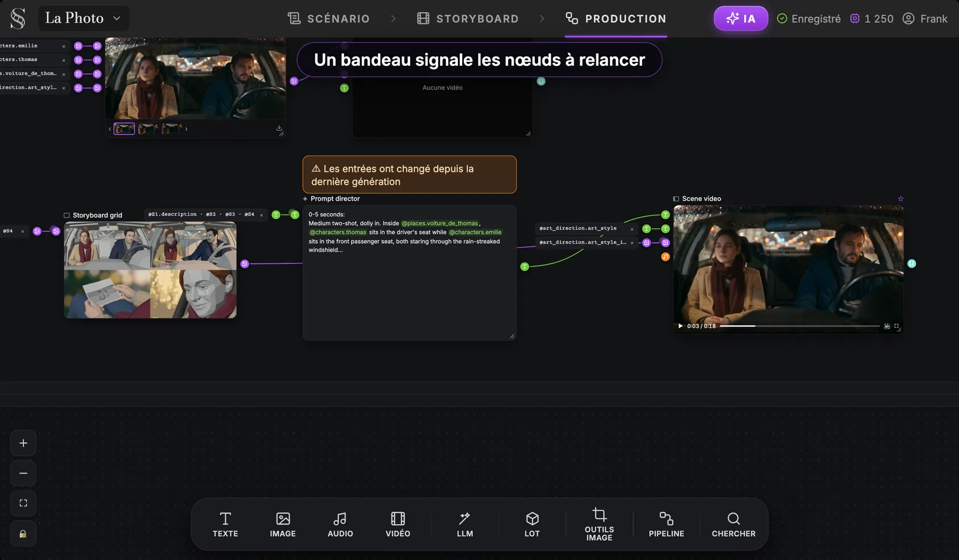Remove the characters.emilie reference
The image size is (959, 560).
pos(64,46)
